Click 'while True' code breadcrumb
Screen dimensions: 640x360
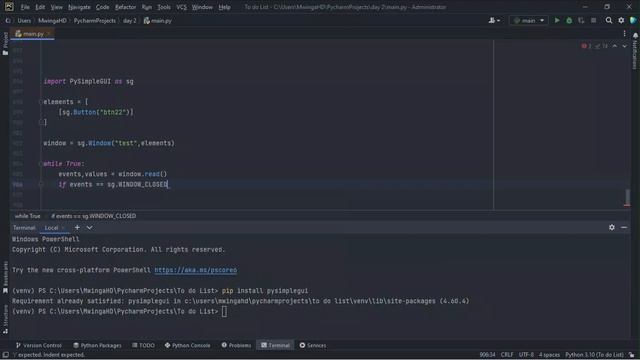(x=27, y=216)
